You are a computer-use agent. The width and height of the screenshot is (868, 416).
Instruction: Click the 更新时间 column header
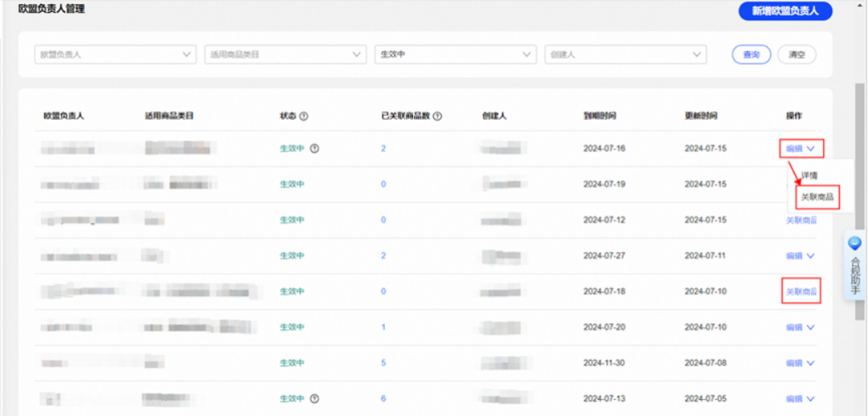pyautogui.click(x=701, y=117)
